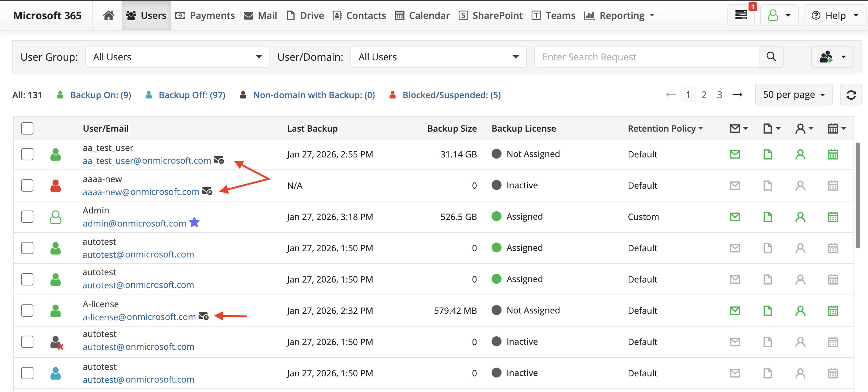Check the blocked autotest user row checkbox

click(27, 342)
